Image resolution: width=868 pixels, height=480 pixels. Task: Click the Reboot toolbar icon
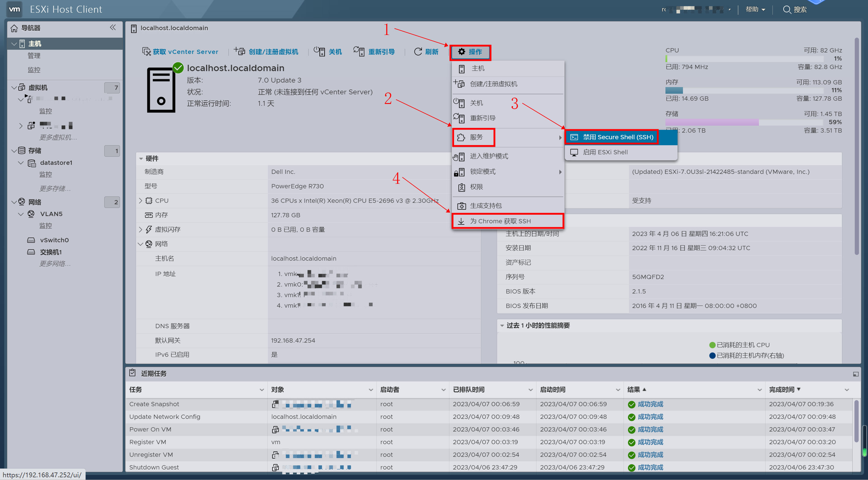(359, 51)
